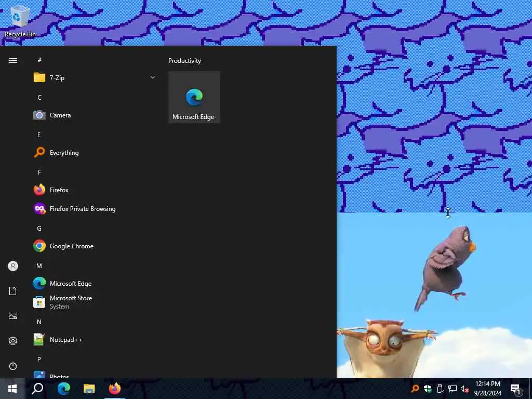The height and width of the screenshot is (399, 532).
Task: Expand the 7-Zip folder chevron
Action: point(153,78)
